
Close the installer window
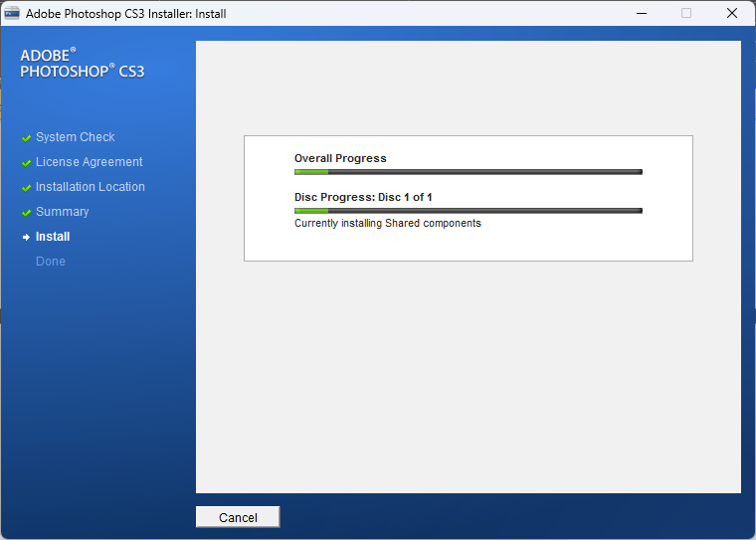tap(732, 14)
